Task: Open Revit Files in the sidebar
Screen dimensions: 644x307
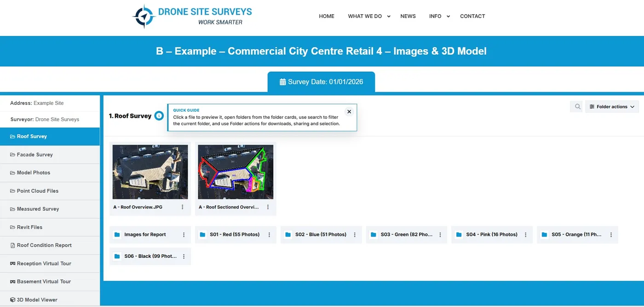Action: tap(50, 227)
